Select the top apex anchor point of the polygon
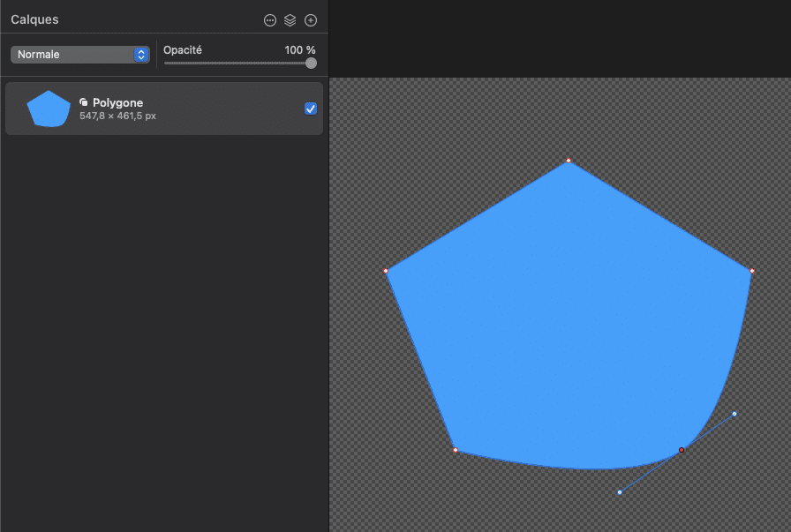 (x=569, y=161)
